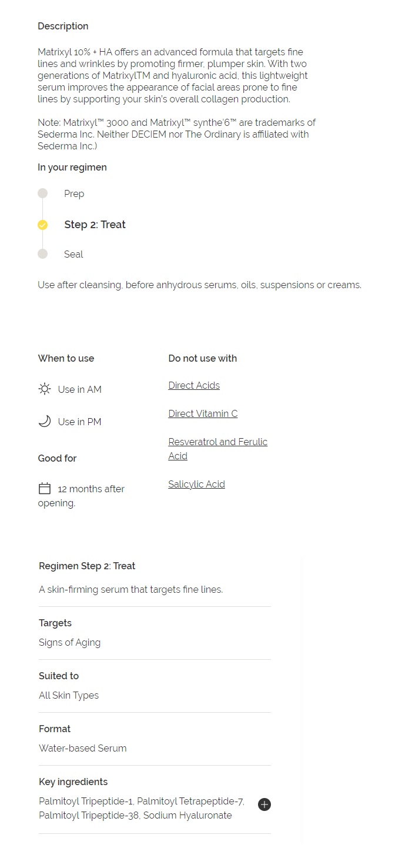The height and width of the screenshot is (868, 402).
Task: Open Resveratrol and Ferulic Acid link
Action: (217, 449)
